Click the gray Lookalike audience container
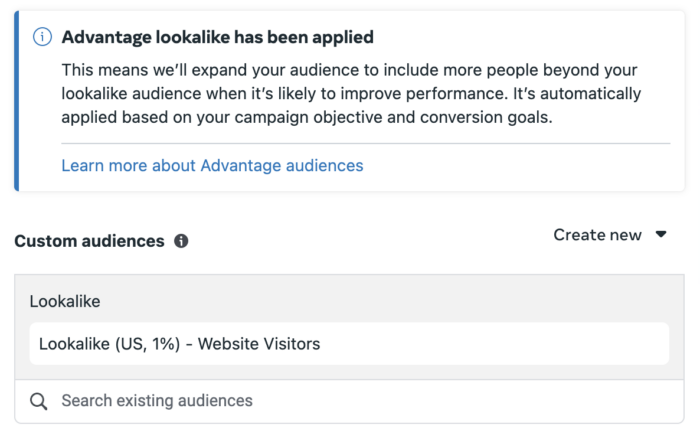This screenshot has width=700, height=431. (x=349, y=327)
